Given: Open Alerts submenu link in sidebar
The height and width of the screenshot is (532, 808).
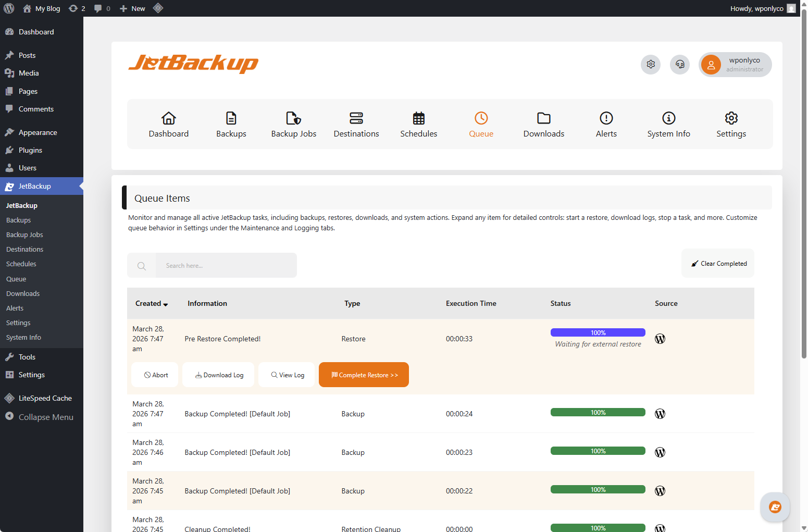Looking at the screenshot, I should coord(15,308).
